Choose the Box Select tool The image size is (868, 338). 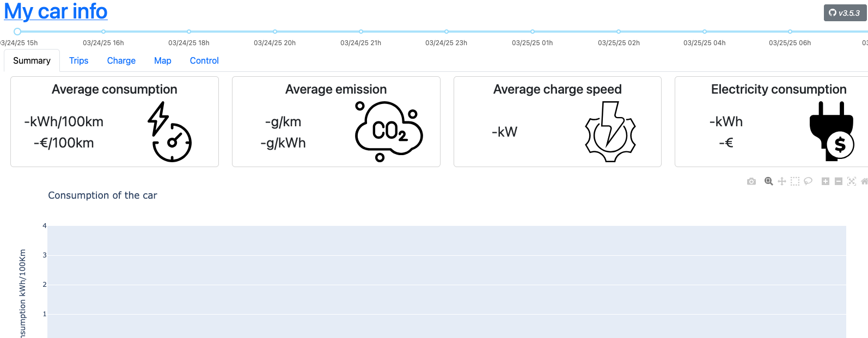pos(795,181)
